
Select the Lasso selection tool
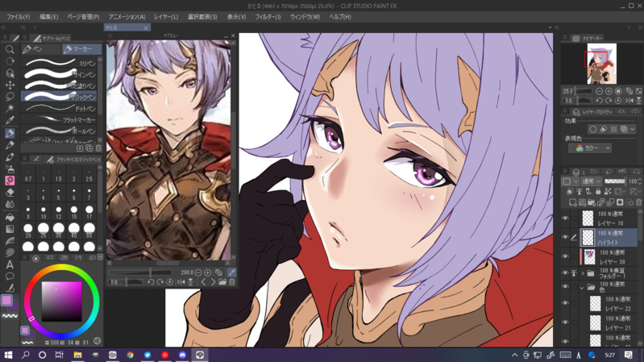[x=10, y=97]
